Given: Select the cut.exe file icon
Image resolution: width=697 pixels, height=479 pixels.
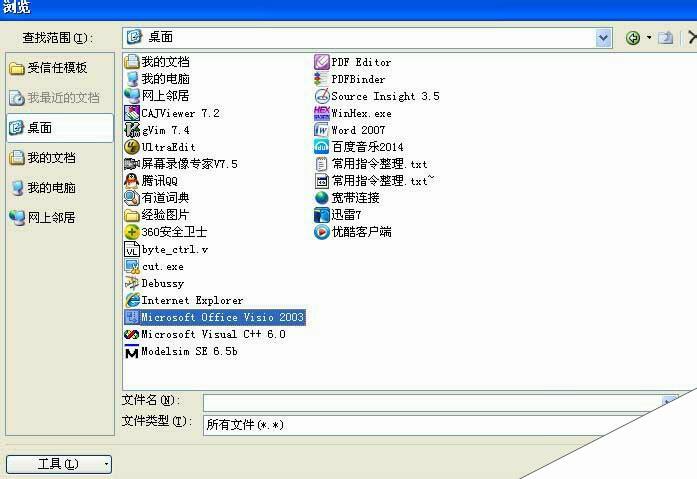Looking at the screenshot, I should (132, 266).
